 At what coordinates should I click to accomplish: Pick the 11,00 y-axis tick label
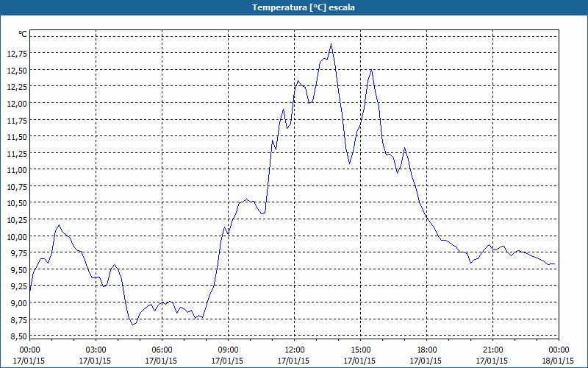point(17,170)
